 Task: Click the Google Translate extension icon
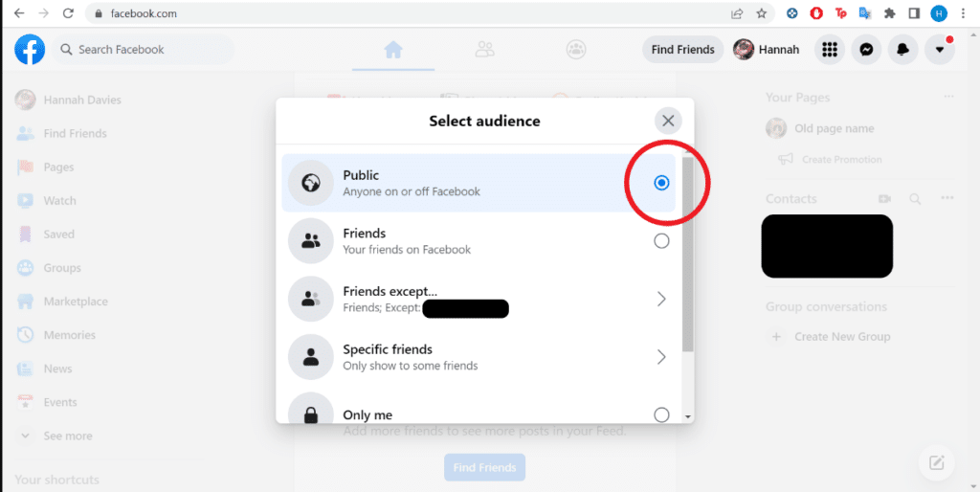click(865, 13)
